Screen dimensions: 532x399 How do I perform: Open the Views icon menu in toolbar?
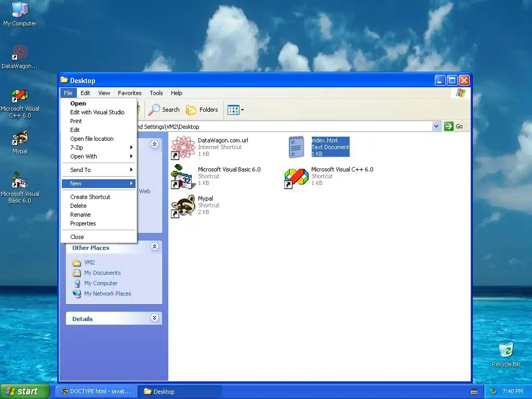235,110
